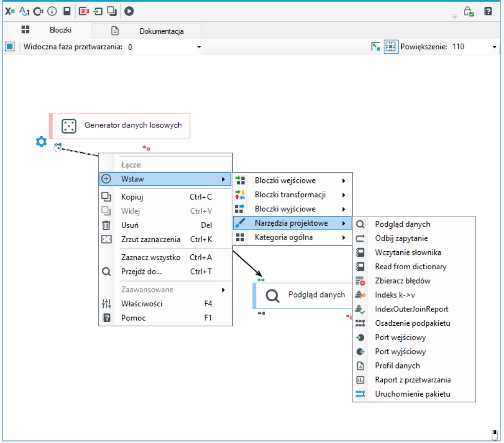Open Przejdź do... from the context menu
Image resolution: width=504 pixels, height=443 pixels.
[165, 271]
